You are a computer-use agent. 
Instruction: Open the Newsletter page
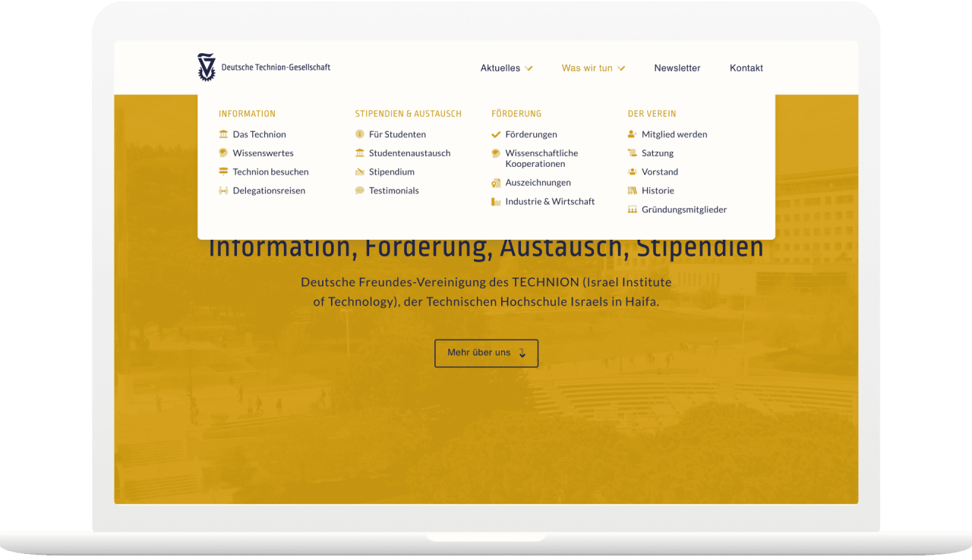click(677, 68)
